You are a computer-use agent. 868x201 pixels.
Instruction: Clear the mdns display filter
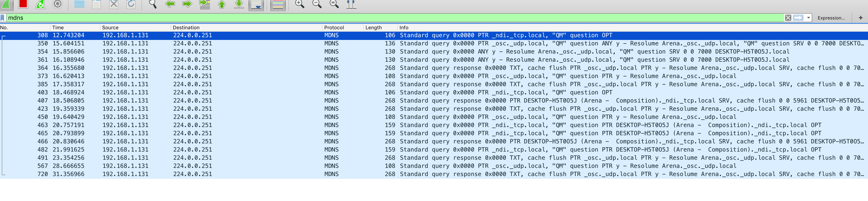(x=788, y=18)
